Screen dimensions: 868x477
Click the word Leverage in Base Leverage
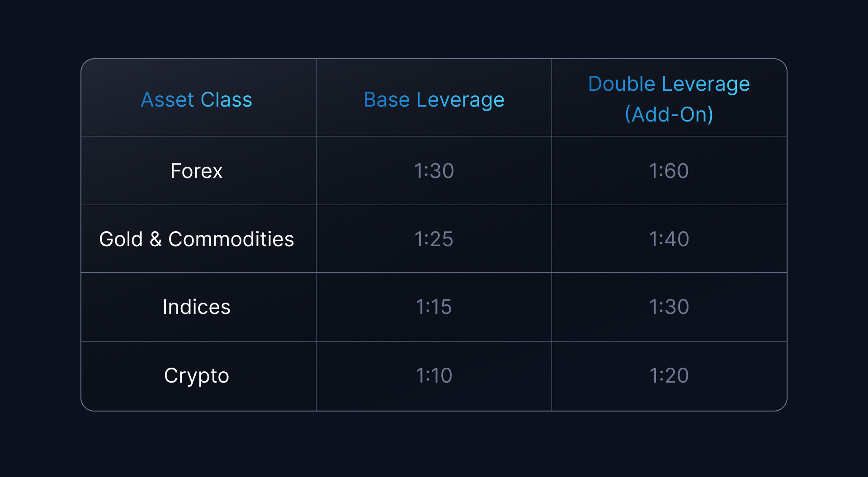(460, 100)
